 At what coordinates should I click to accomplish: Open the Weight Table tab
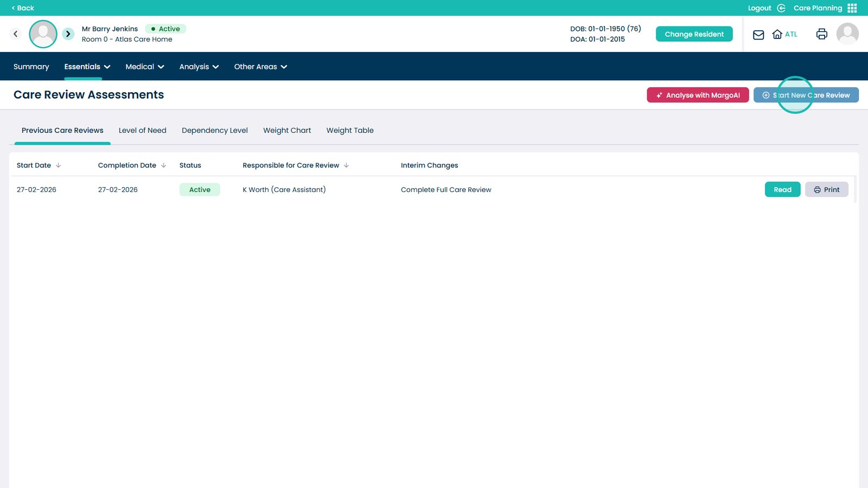tap(350, 131)
